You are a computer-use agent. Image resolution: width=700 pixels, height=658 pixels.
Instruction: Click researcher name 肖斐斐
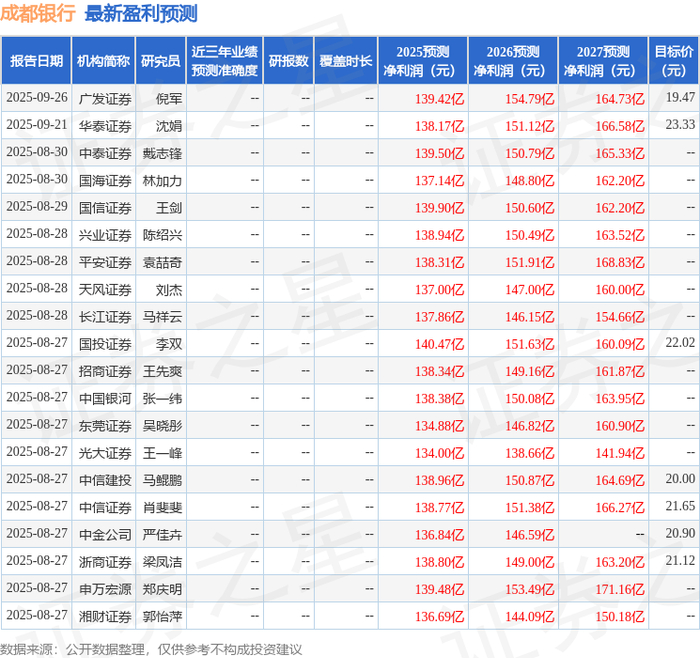pos(162,508)
